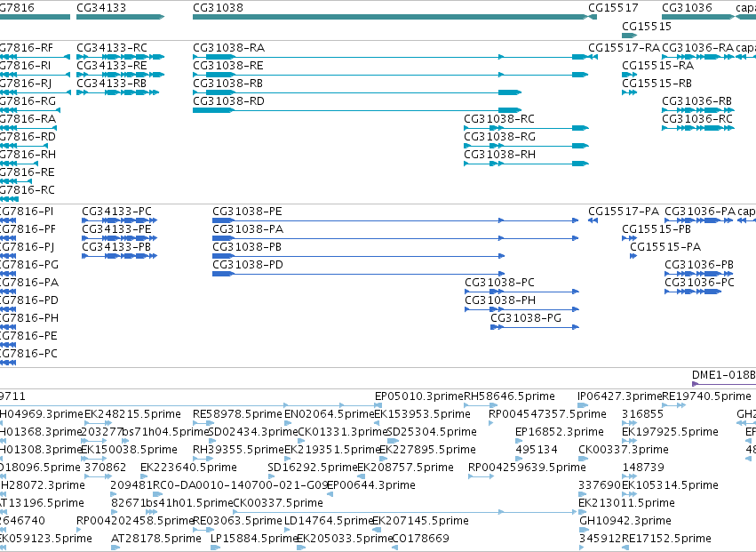Select EST RE17152.5prime

pyautogui.click(x=625, y=548)
